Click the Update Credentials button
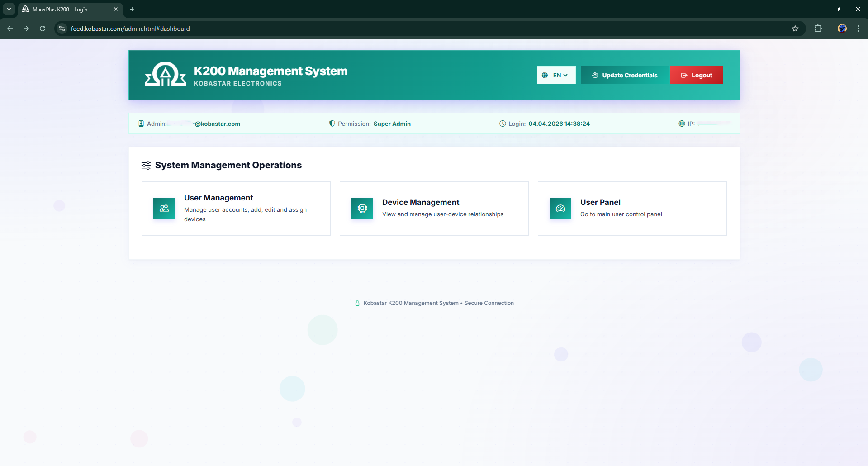The image size is (868, 466). tap(625, 75)
